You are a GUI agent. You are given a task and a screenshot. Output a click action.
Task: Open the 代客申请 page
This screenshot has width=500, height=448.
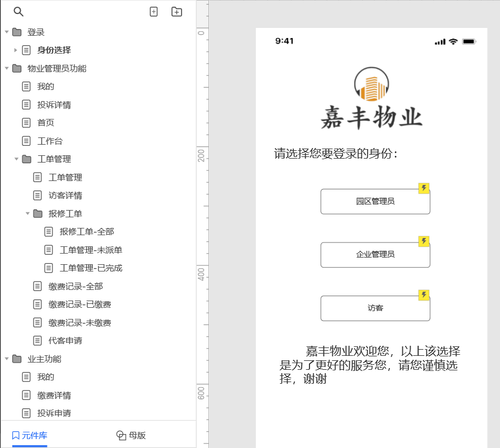[65, 341]
